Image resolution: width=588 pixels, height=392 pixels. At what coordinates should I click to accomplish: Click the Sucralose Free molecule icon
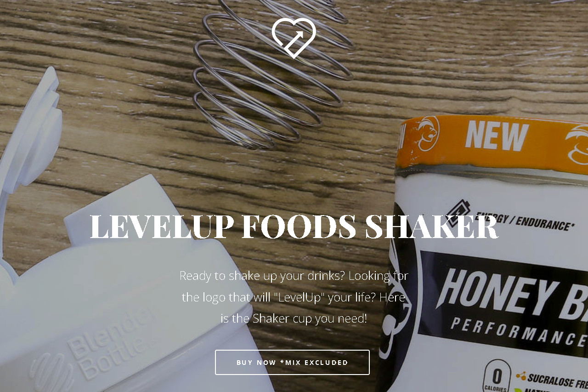tap(521, 376)
